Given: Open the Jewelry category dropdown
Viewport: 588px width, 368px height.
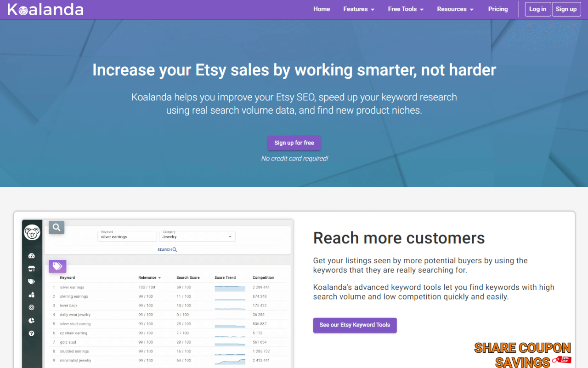Looking at the screenshot, I should [x=198, y=236].
